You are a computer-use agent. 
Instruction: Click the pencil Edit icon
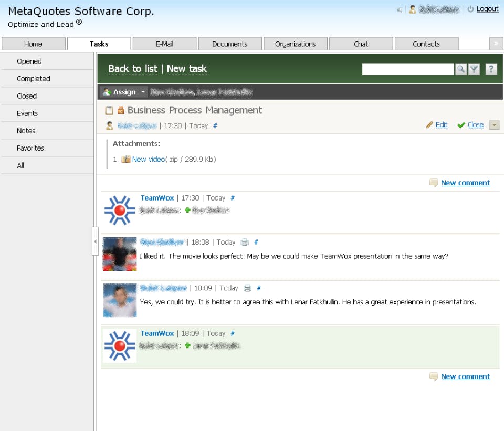coord(429,125)
